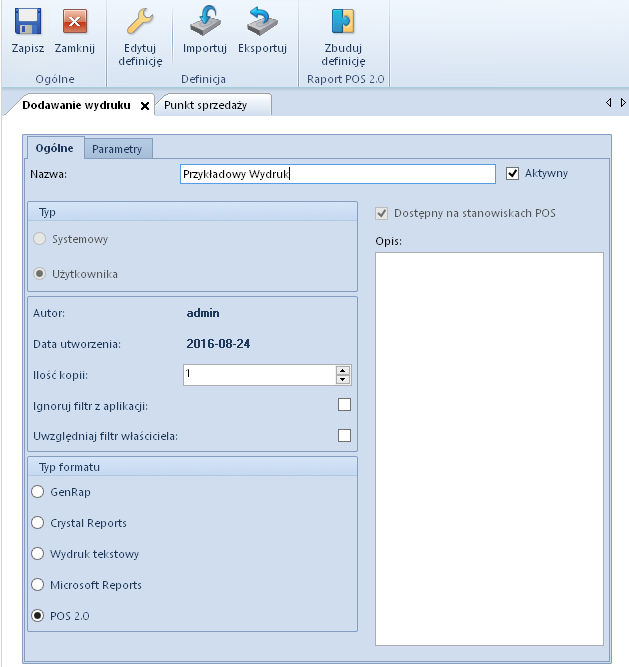Close the Dodawanie wydruku tab
This screenshot has height=667, width=629.
click(145, 106)
